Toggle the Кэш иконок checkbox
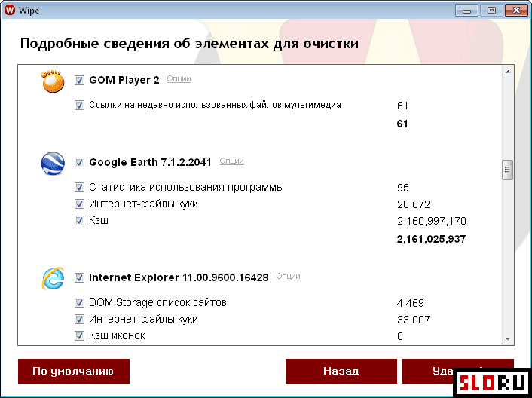Screen dimensions: 532x398 pyautogui.click(x=79, y=335)
